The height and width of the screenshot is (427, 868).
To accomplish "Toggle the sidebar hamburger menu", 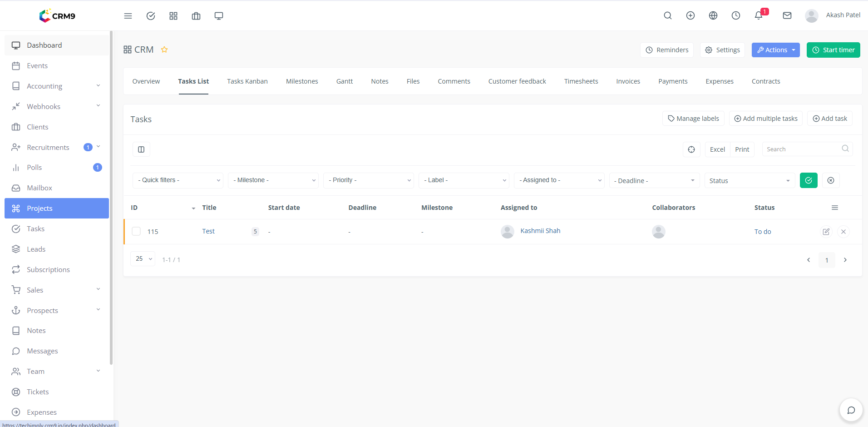I will tap(128, 16).
